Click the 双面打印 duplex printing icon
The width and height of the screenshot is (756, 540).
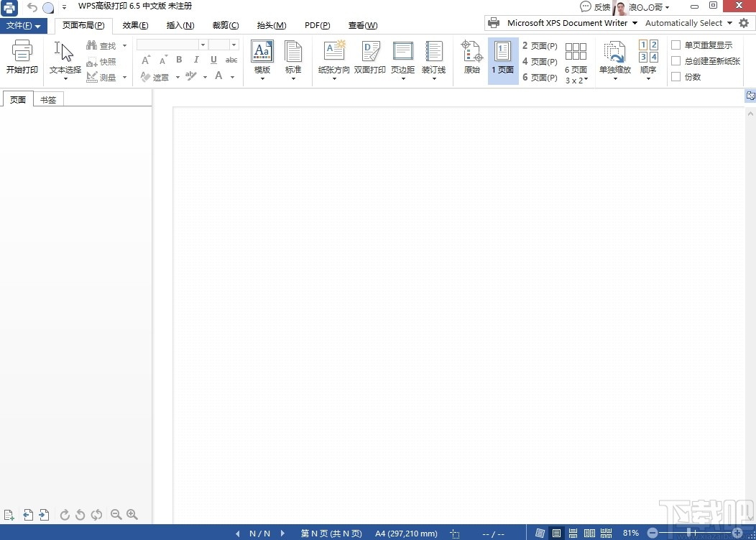click(x=370, y=50)
